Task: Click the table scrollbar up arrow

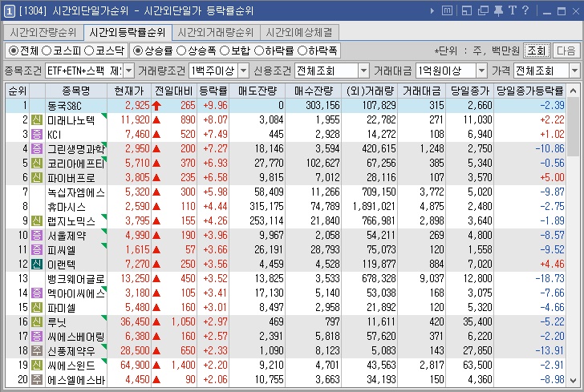Action: [x=574, y=91]
